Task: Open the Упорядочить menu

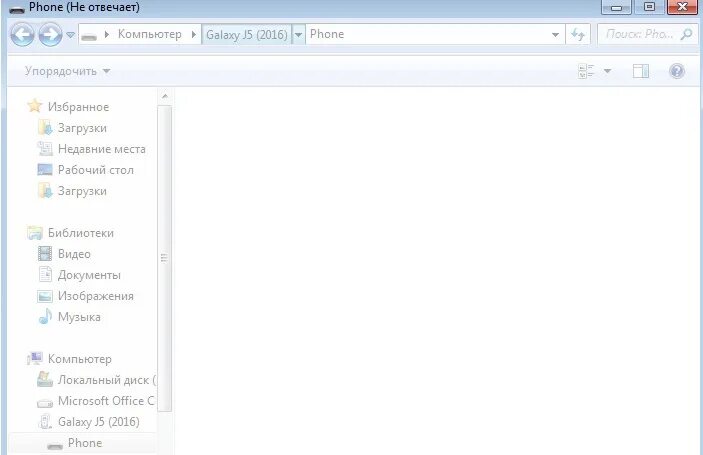Action: click(67, 71)
